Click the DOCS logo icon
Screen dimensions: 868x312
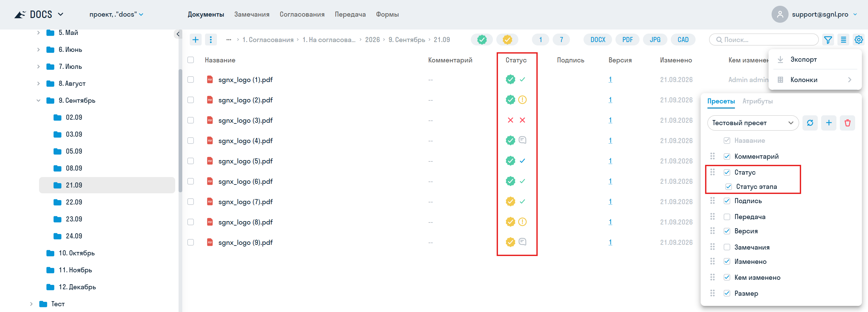[x=20, y=15]
